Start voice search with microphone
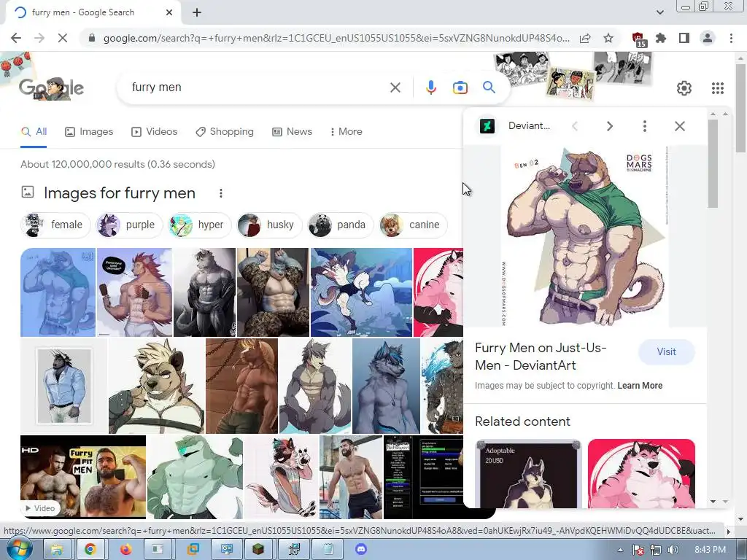This screenshot has width=747, height=560. (x=430, y=87)
